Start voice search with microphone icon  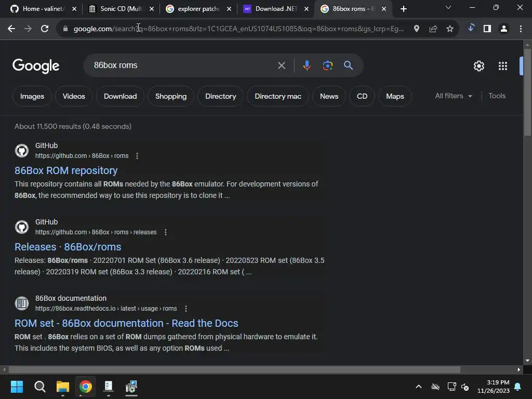(x=307, y=65)
